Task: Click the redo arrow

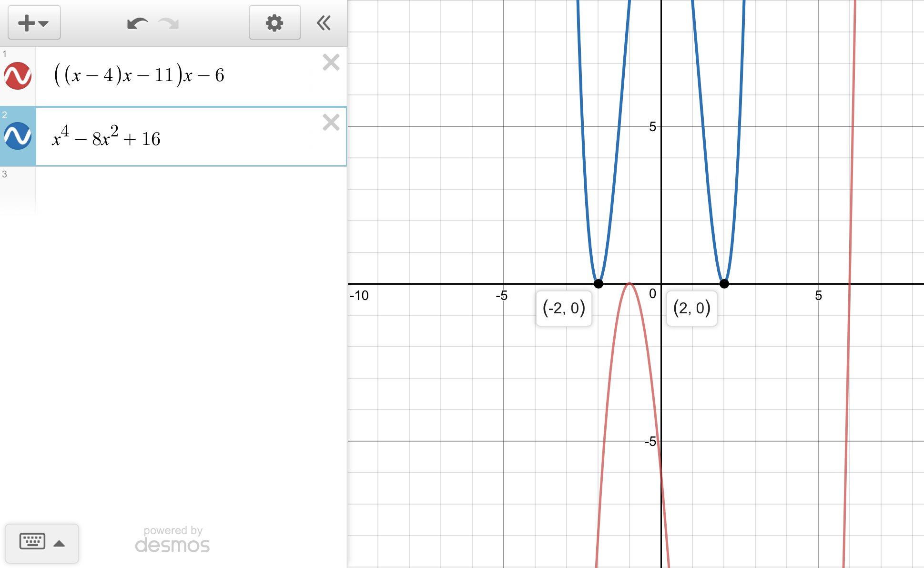Action: click(x=169, y=23)
